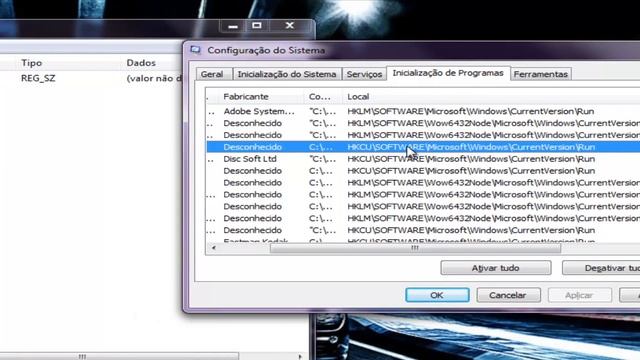The image size is (640, 360).
Task: Click the (valor não d... data cell
Action: point(154,78)
